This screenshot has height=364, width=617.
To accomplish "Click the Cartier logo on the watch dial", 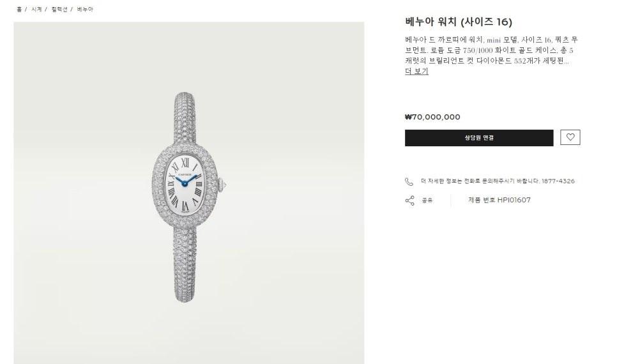I will (185, 174).
